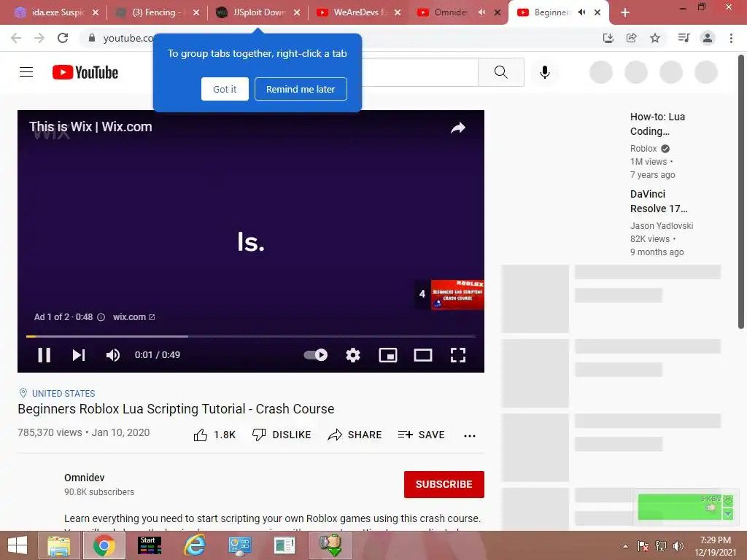The image size is (747, 560).
Task: Open video player settings gear
Action: click(353, 355)
